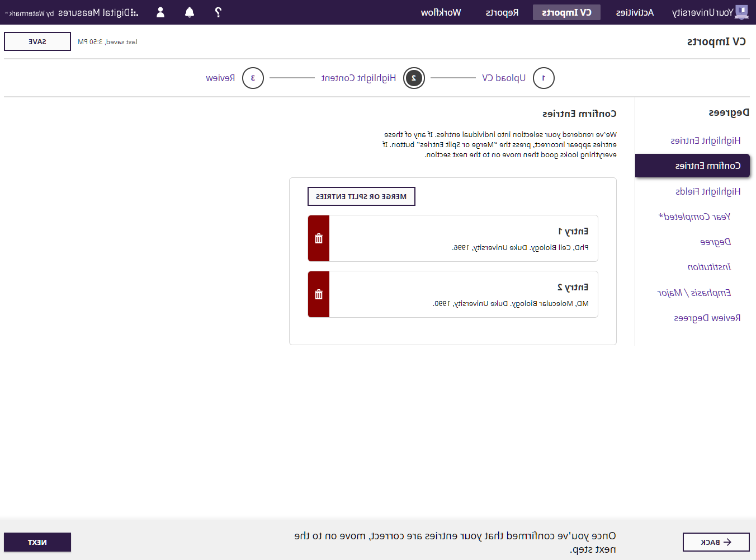Viewport: 756px width, 560px height.
Task: Click the YourUniversity shield logo icon
Action: [741, 12]
